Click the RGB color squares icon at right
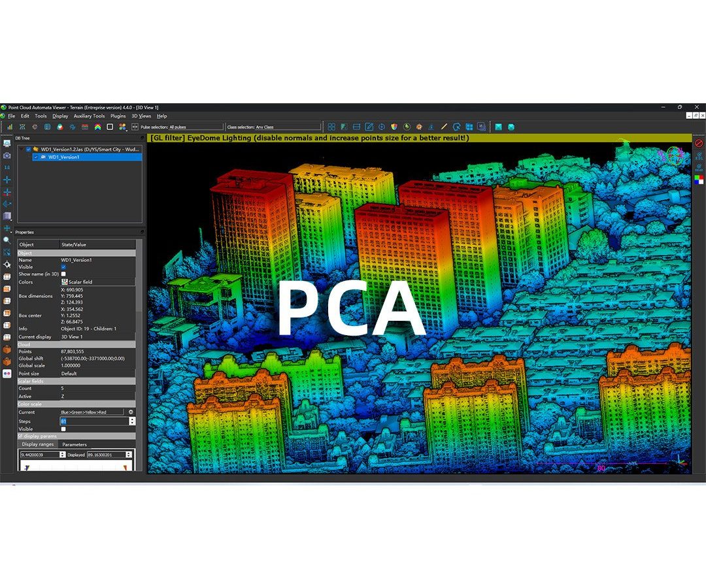Image resolution: width=706 pixels, height=588 pixels. tap(699, 180)
